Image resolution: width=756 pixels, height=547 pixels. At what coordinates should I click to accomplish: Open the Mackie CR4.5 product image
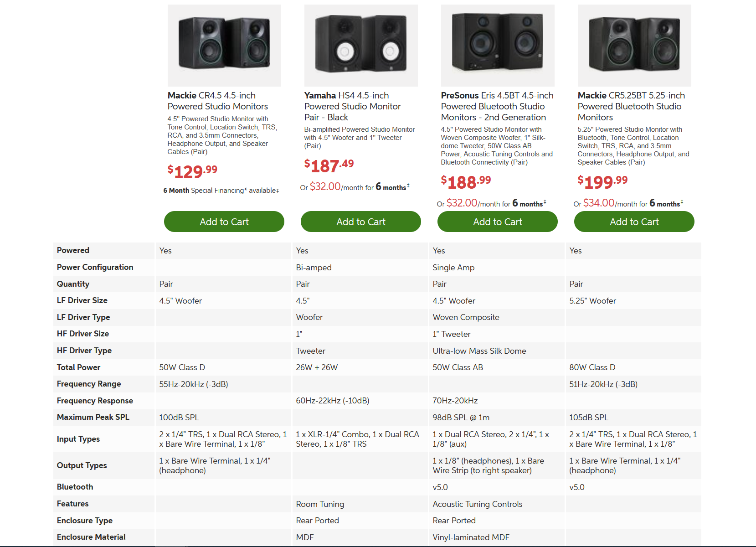coord(224,46)
